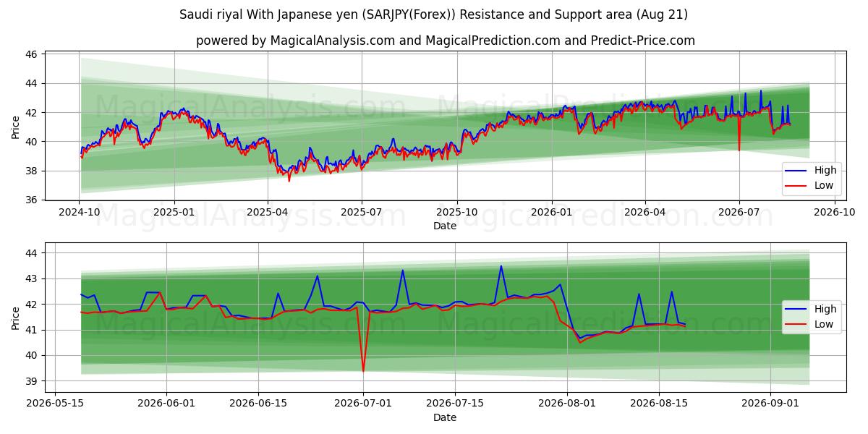Click the '2026-07' date tick label on upper chart
The width and height of the screenshot is (868, 434).
[x=739, y=213]
